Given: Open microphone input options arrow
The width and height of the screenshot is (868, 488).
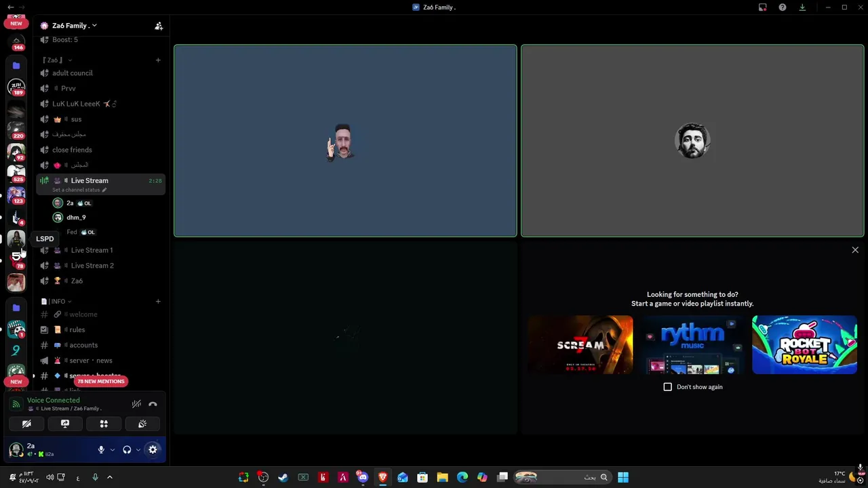Looking at the screenshot, I should point(113,449).
